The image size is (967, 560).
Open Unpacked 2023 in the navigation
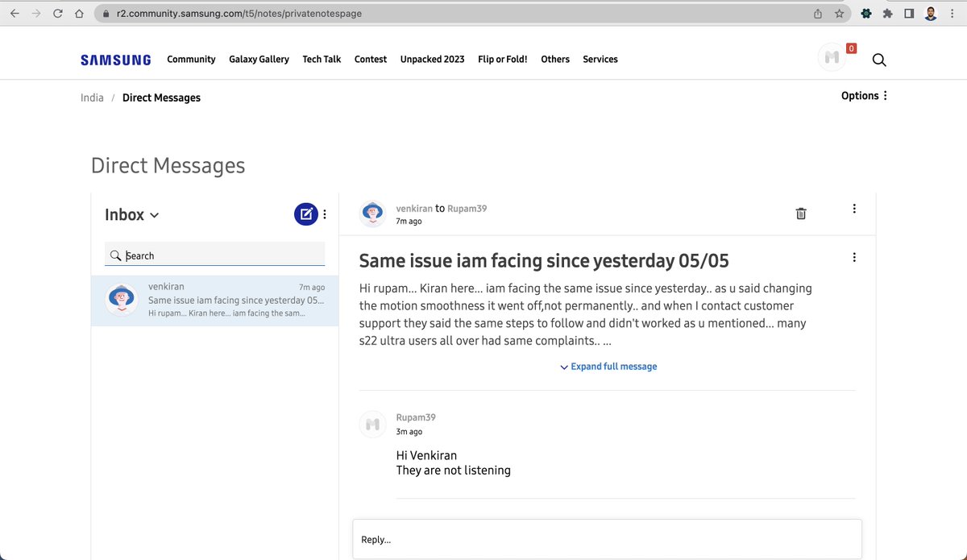click(433, 60)
